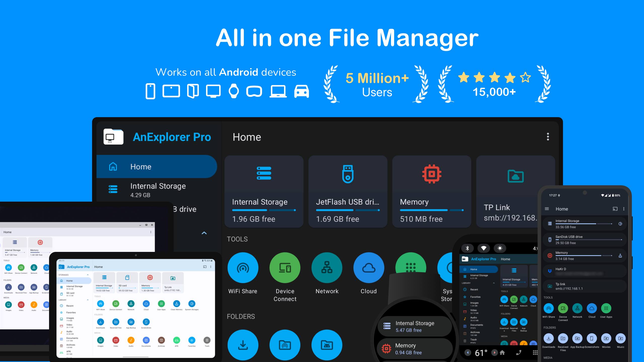Select Internal Storage in the TV sidebar
Image resolution: width=644 pixels, height=362 pixels.
(157, 190)
